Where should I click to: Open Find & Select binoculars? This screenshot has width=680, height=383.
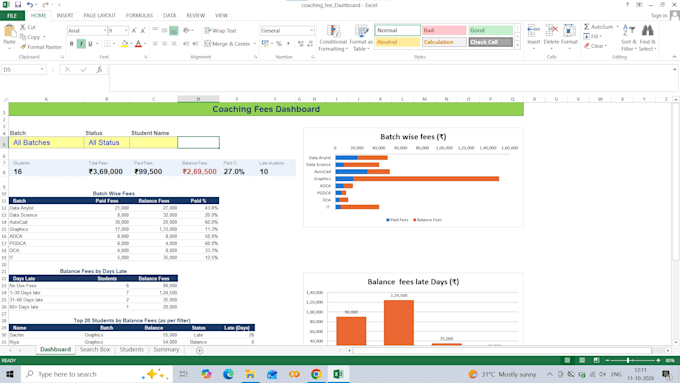coord(647,38)
